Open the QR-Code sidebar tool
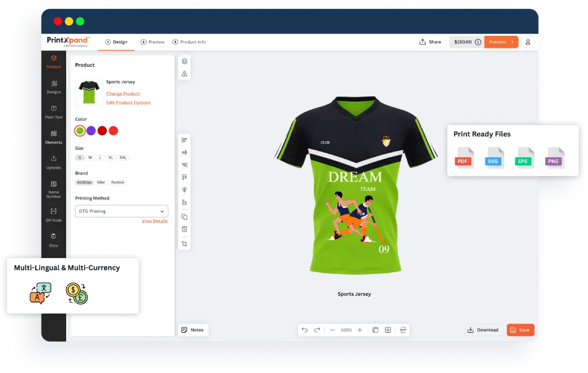The width and height of the screenshot is (588, 373). (53, 214)
